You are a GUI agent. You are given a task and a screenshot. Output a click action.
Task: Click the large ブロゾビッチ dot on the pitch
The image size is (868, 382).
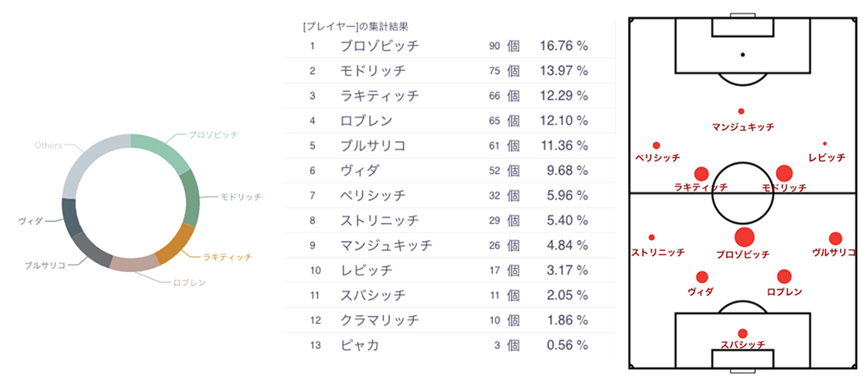coord(744,237)
